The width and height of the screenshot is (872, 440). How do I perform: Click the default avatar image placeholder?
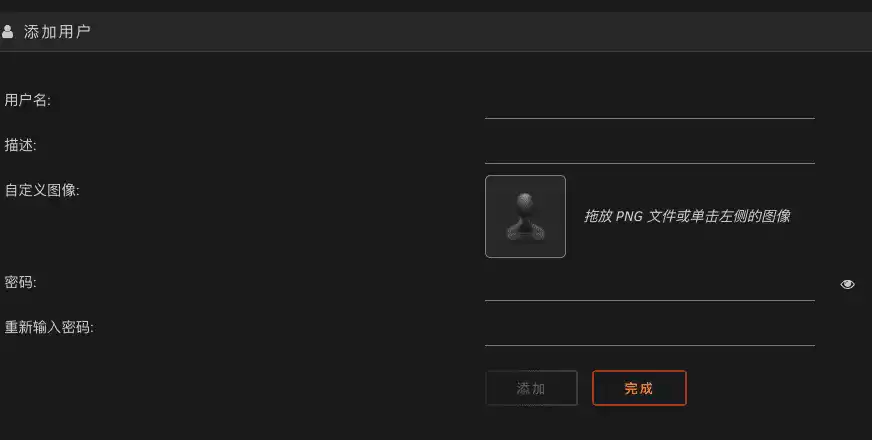[x=525, y=216]
